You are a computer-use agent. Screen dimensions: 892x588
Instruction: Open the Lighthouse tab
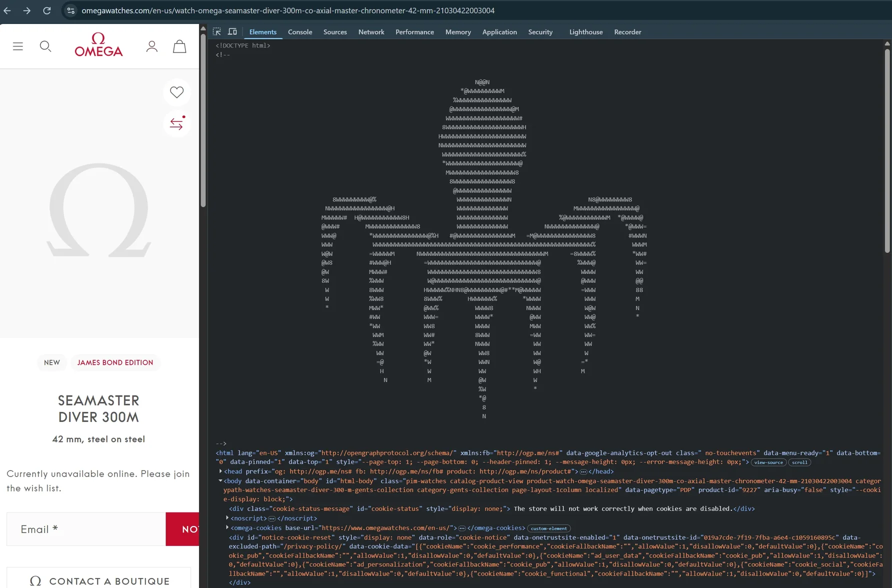tap(586, 32)
